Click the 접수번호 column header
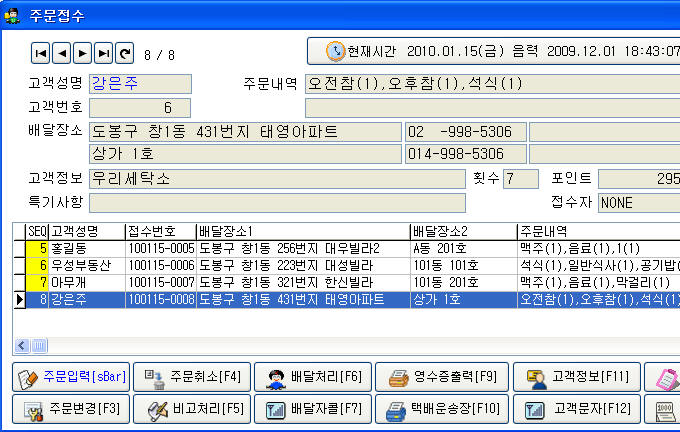 pyautogui.click(x=161, y=232)
